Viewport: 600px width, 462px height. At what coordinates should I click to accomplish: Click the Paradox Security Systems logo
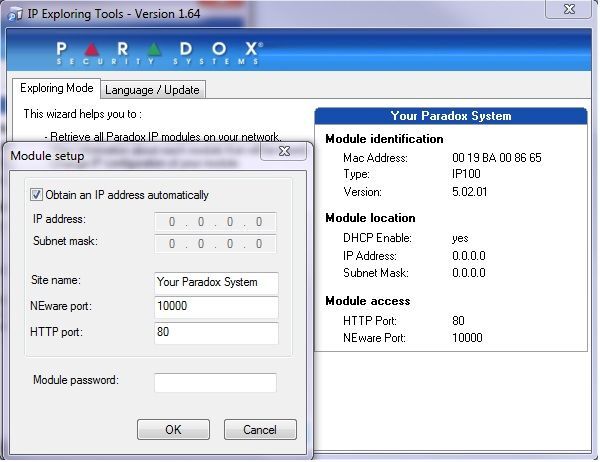pyautogui.click(x=159, y=51)
